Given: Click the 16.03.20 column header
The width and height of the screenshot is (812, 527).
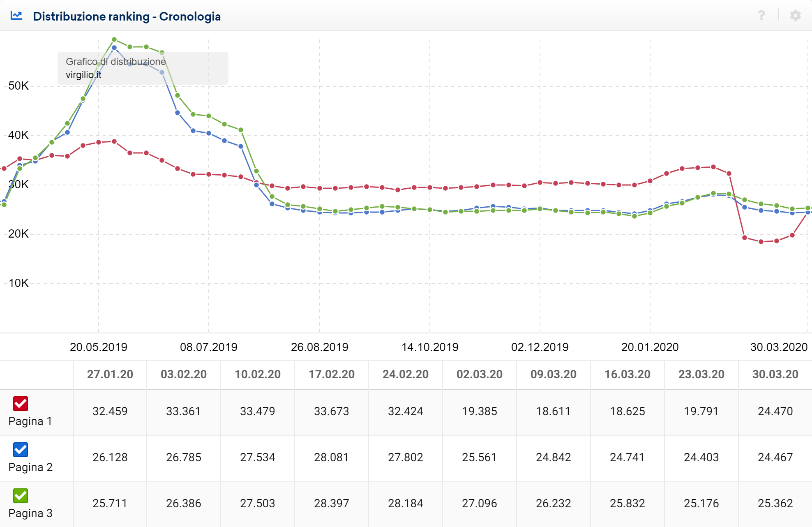Looking at the screenshot, I should pos(627,374).
